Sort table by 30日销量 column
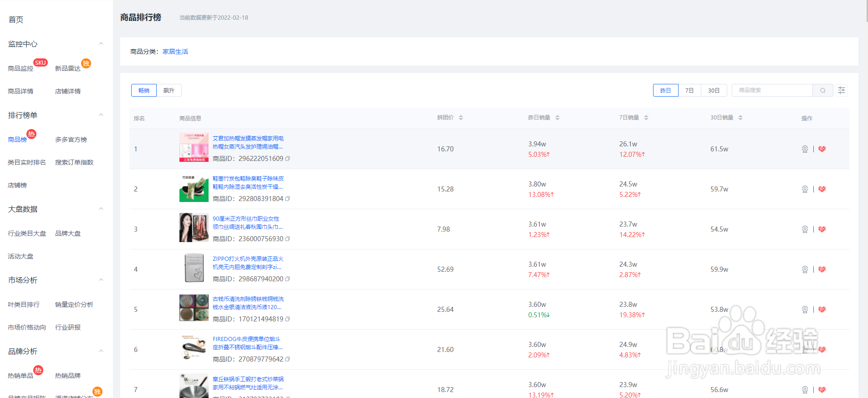Image resolution: width=868 pixels, height=398 pixels. [x=740, y=118]
